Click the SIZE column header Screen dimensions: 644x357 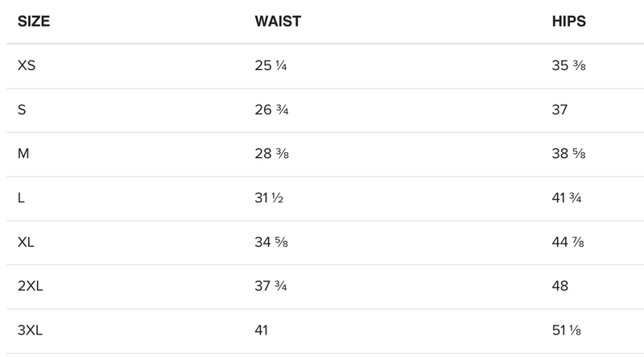(x=34, y=22)
